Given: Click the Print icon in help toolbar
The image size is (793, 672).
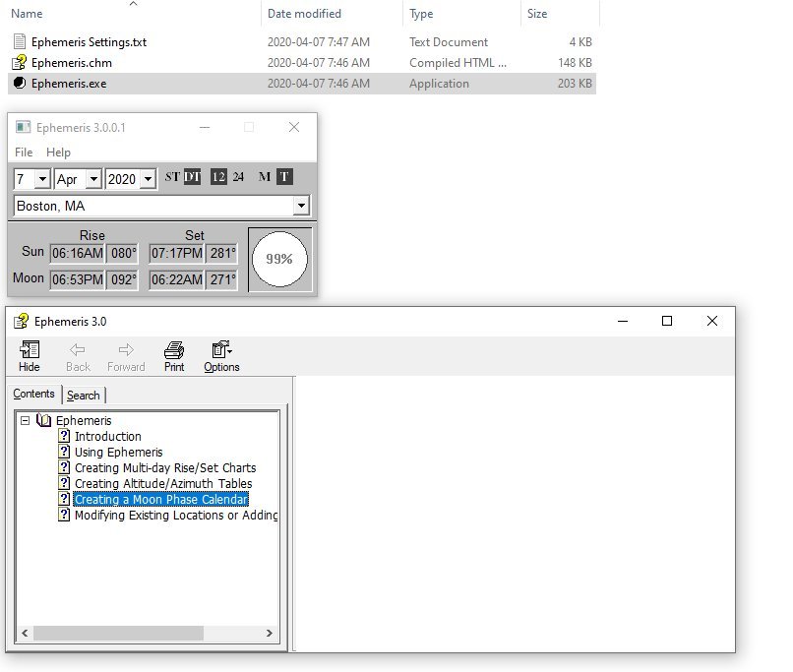Looking at the screenshot, I should (x=174, y=350).
